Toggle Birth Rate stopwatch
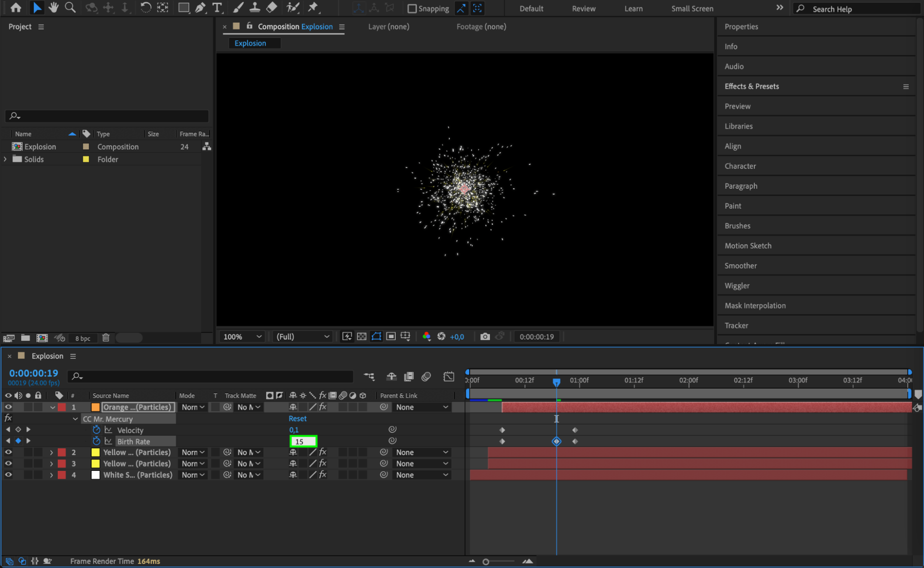 pos(96,441)
